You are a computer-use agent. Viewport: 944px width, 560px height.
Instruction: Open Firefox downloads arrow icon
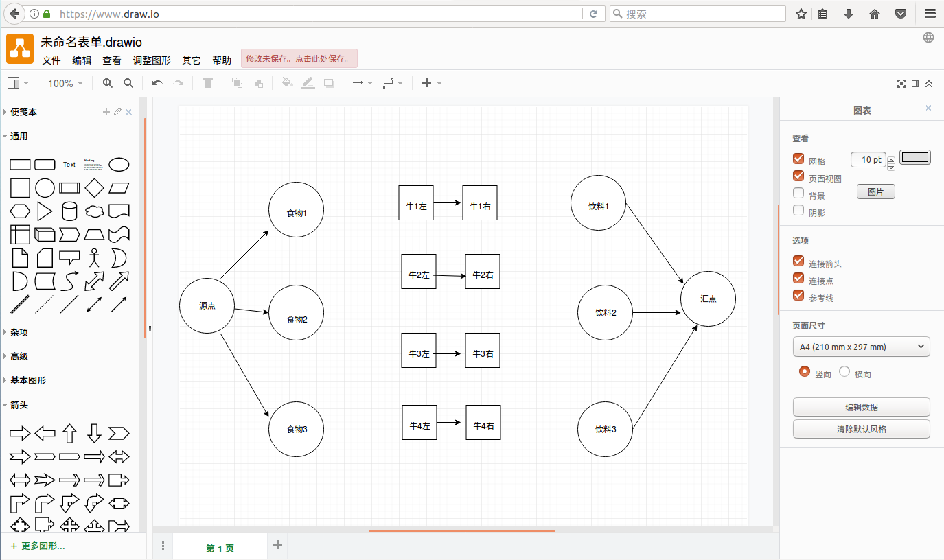pyautogui.click(x=849, y=14)
